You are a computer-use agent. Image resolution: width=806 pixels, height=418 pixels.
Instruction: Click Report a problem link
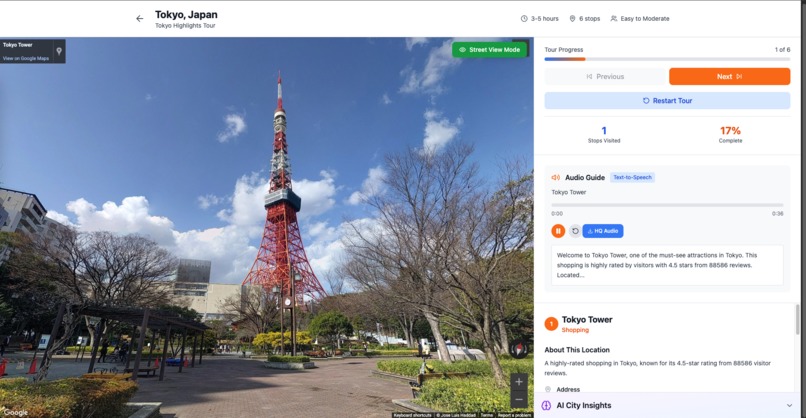tap(514, 415)
